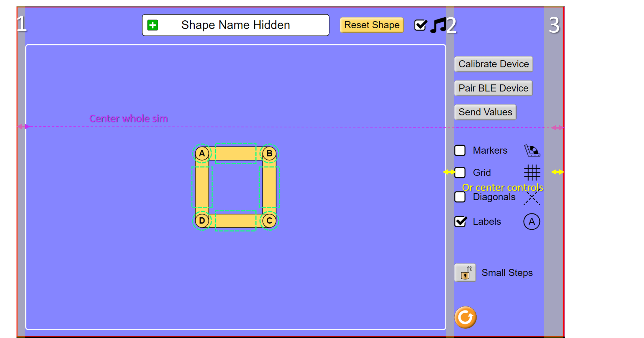
Task: Click the green plus icon next to shape name
Action: coord(153,25)
